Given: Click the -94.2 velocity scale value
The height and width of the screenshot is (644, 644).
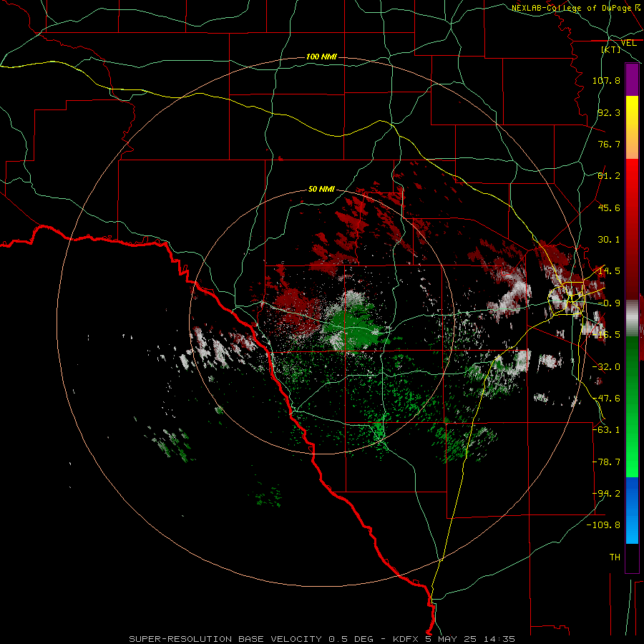Looking at the screenshot, I should 606,494.
